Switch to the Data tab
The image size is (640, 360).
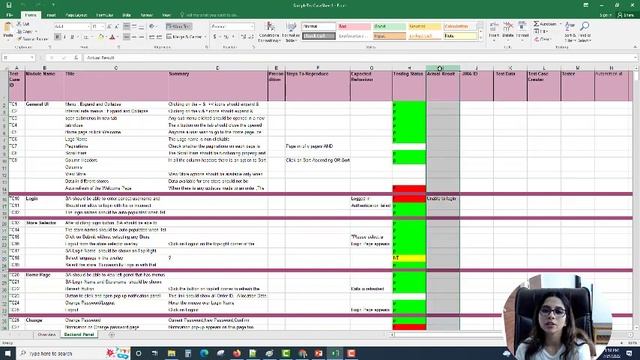pyautogui.click(x=127, y=15)
